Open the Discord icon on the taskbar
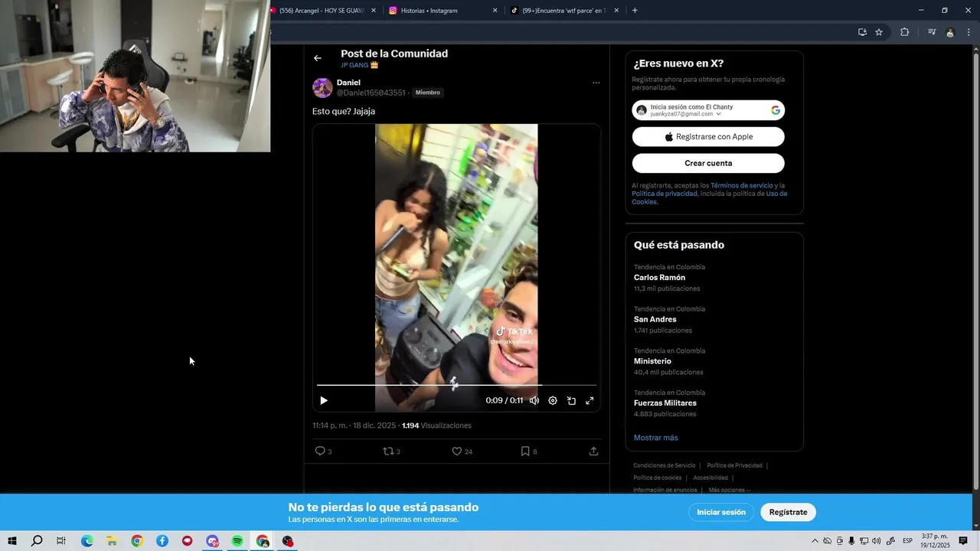The image size is (980, 551). [x=213, y=541]
